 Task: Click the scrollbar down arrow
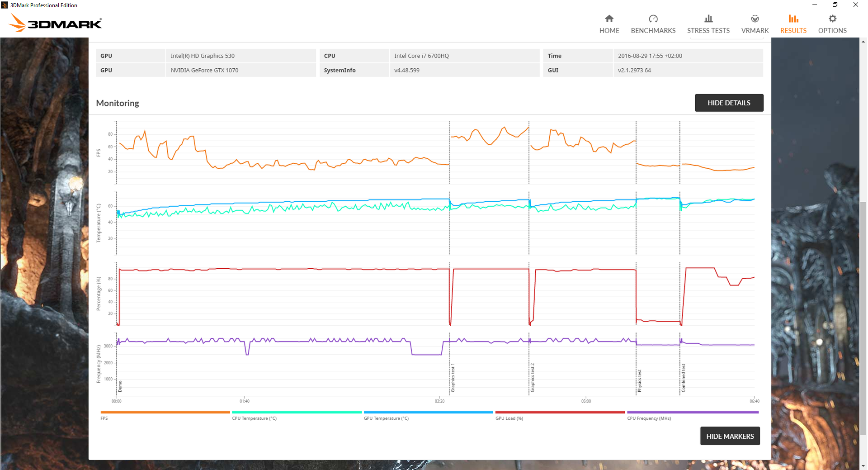pos(863,466)
